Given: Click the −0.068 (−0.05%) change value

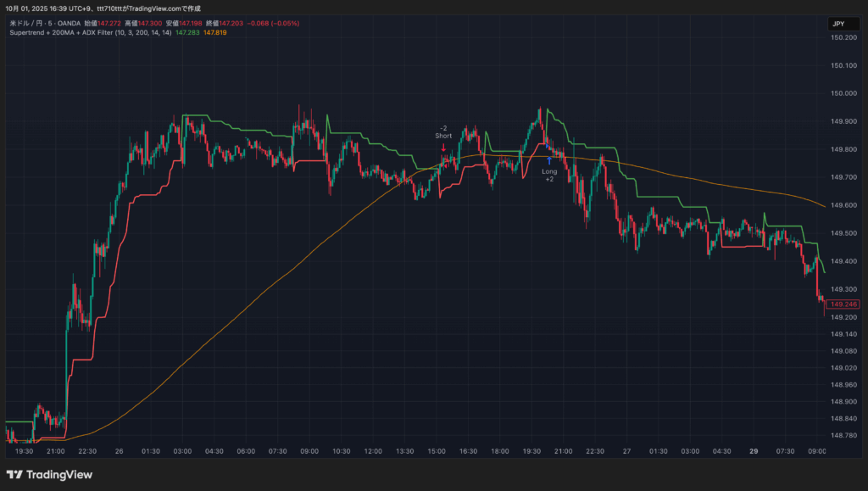Looking at the screenshot, I should tap(274, 24).
